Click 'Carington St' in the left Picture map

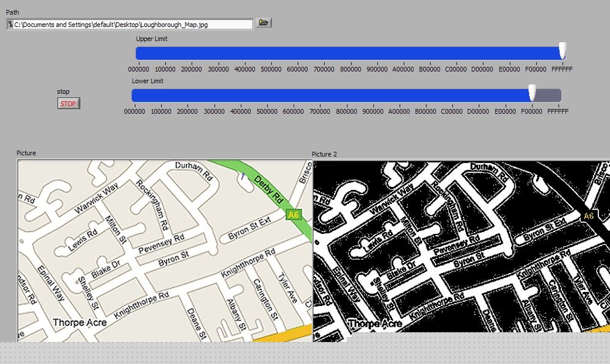pyautogui.click(x=266, y=300)
